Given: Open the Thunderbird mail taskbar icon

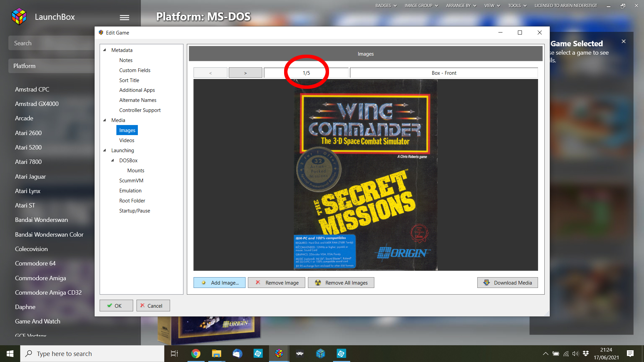Looking at the screenshot, I should 237,354.
